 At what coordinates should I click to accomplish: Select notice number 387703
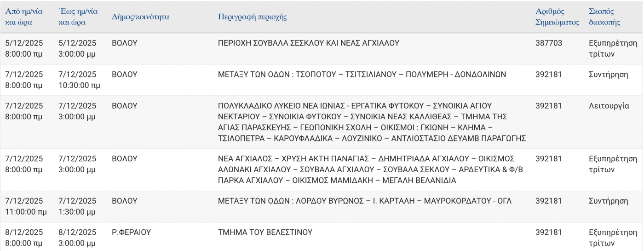coord(549,43)
